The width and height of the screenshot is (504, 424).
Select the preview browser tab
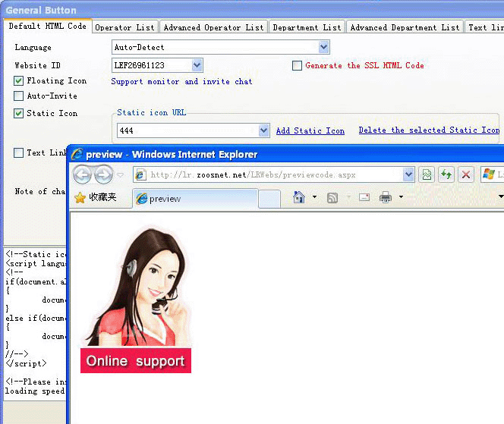[195, 199]
